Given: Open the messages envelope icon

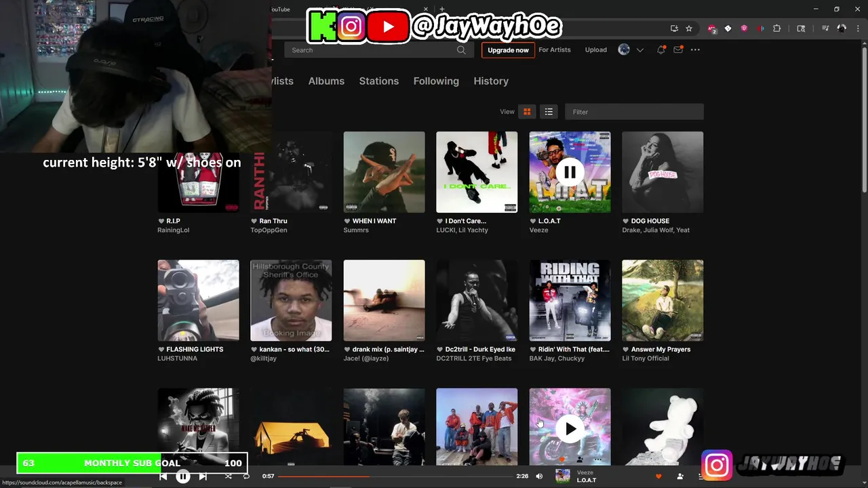Looking at the screenshot, I should (x=677, y=50).
